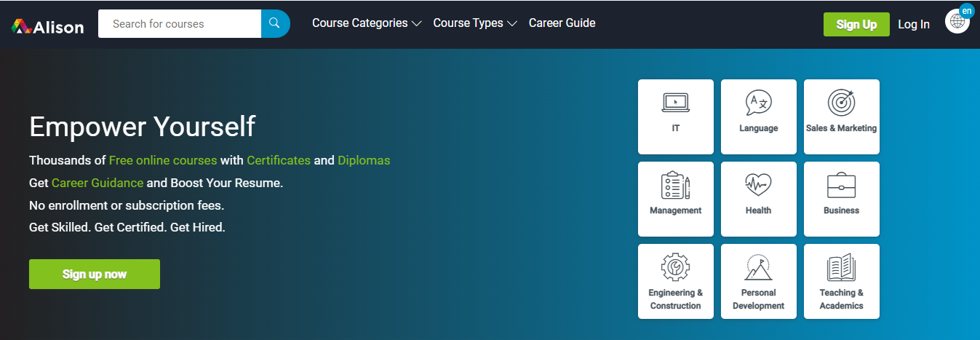Open the Business briefcase tile
Viewport: 980px width, 340px height.
[841, 199]
